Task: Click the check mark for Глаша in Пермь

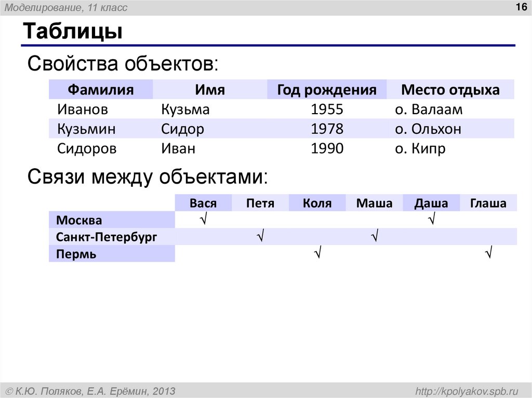Action: [489, 253]
